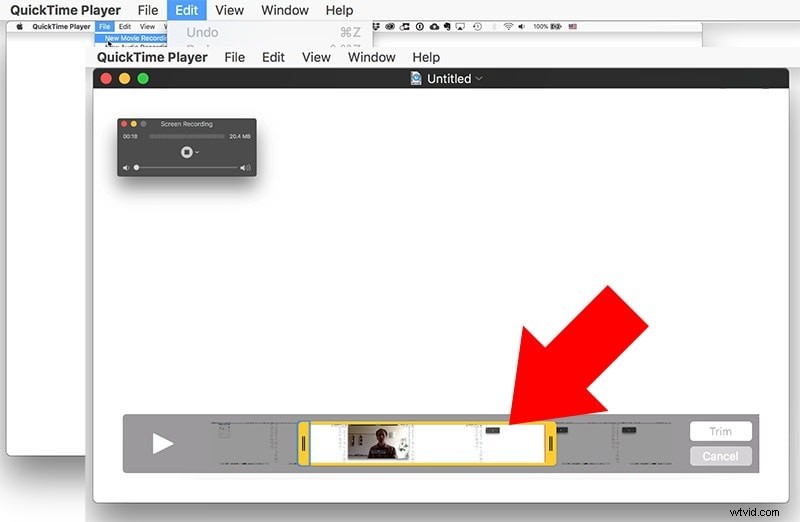The image size is (800, 522).
Task: Click the Wi-Fi status icon
Action: point(508,27)
